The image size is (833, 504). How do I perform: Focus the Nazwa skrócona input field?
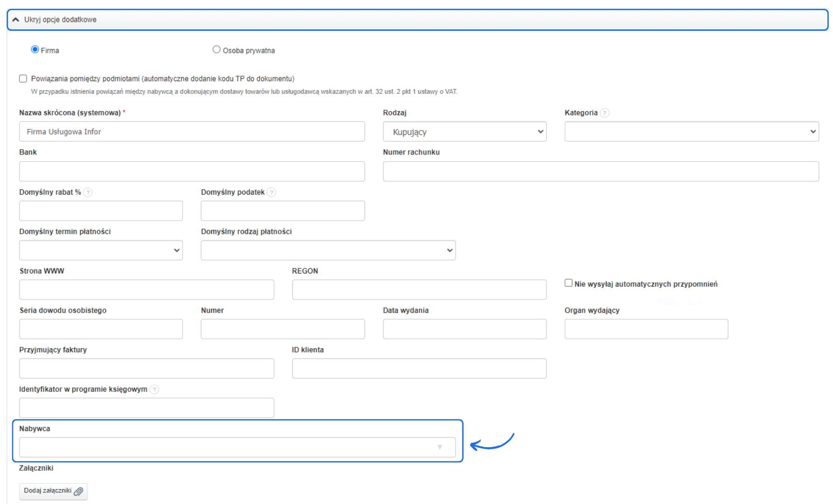point(191,132)
